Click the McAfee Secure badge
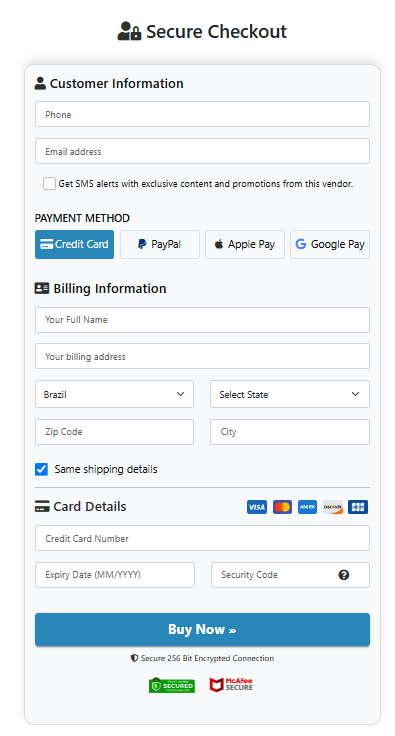 click(232, 685)
